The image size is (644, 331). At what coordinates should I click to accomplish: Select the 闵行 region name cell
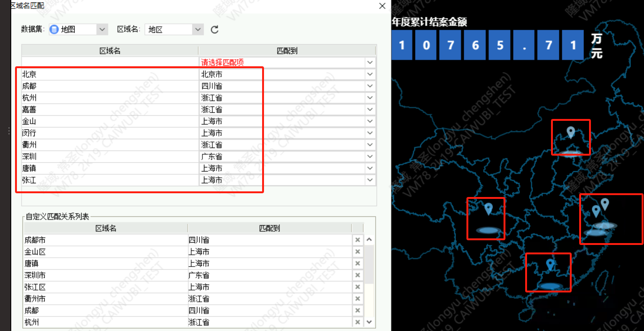point(110,133)
